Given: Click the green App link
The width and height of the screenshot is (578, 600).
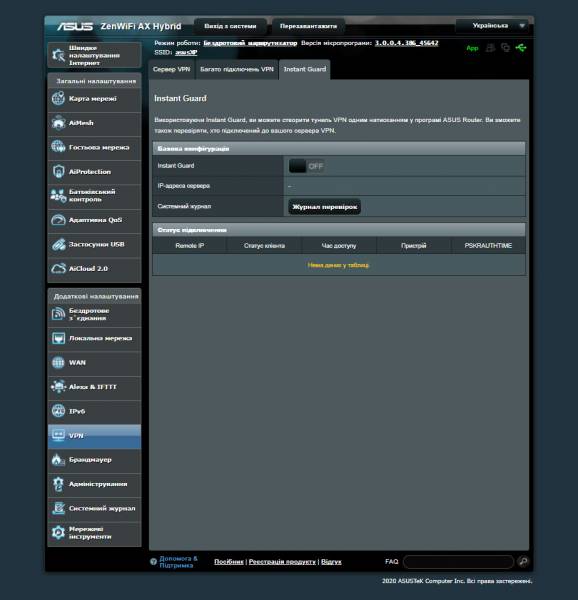Looking at the screenshot, I should pyautogui.click(x=472, y=48).
